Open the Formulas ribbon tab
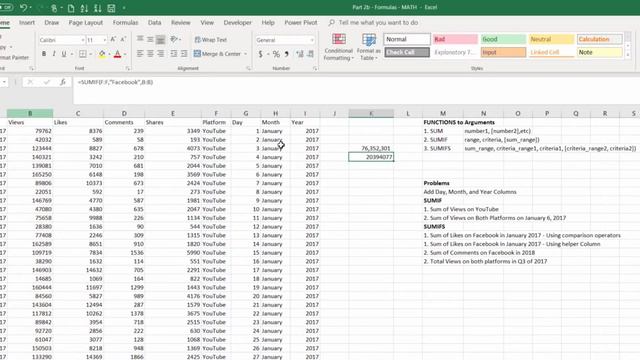 click(125, 22)
